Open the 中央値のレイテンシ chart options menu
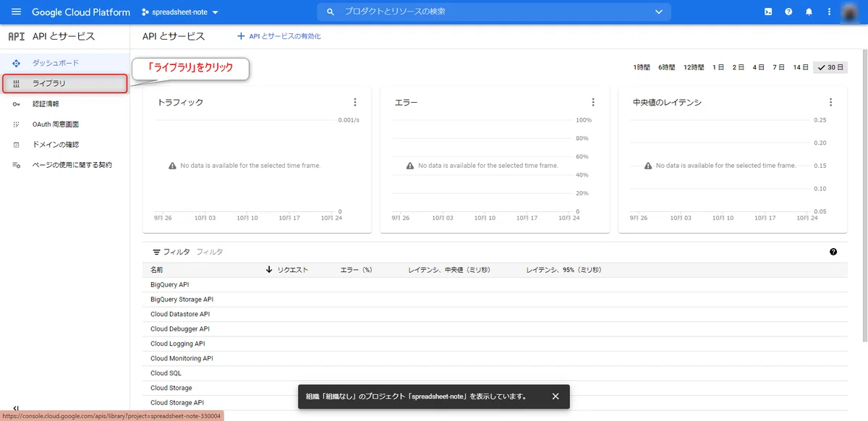This screenshot has height=421, width=868. coord(830,103)
